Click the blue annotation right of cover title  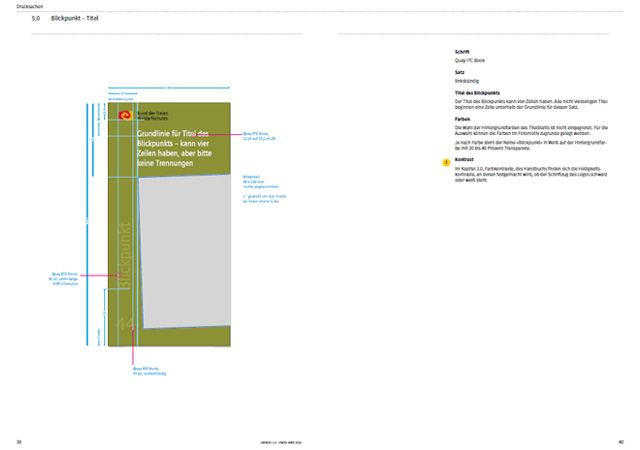pos(258,135)
